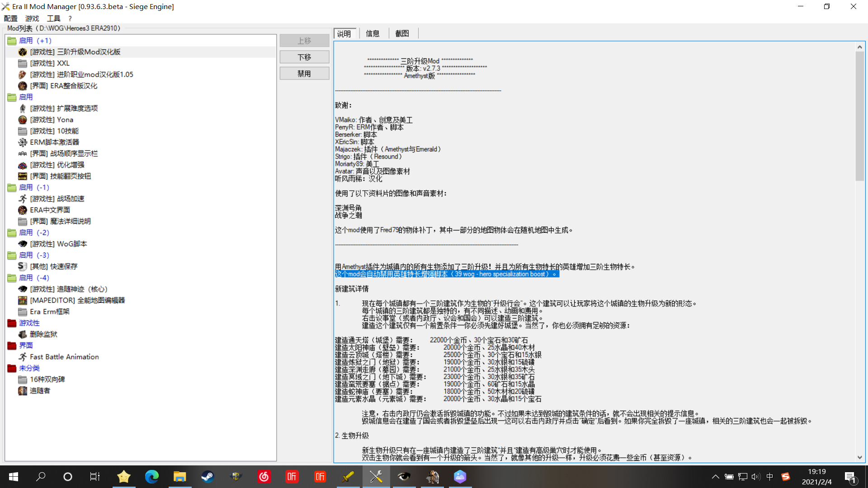Select the Fast Battle Animation mod entry
Screen dimensions: 868x488
pyautogui.click(x=64, y=357)
